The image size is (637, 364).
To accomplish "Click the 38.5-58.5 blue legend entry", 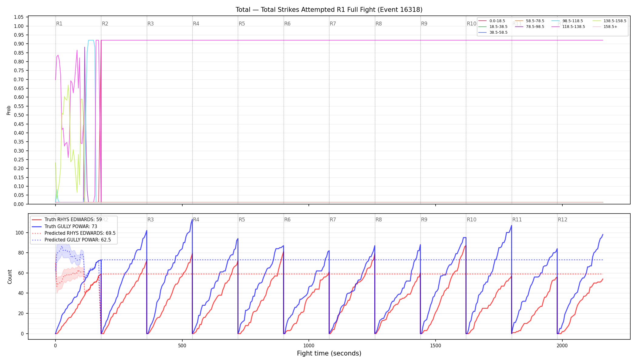I will tap(493, 32).
